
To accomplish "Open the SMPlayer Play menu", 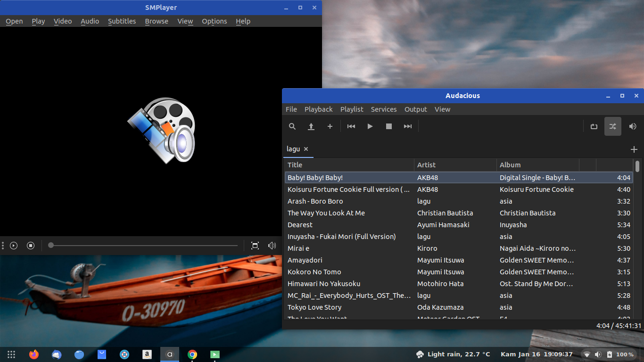I will (38, 21).
